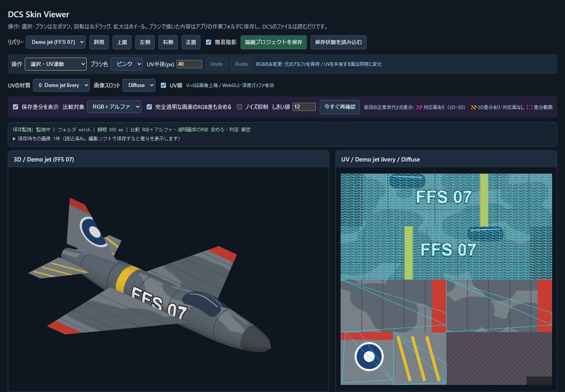Enable the ノイズ抑制 checkbox

point(239,107)
